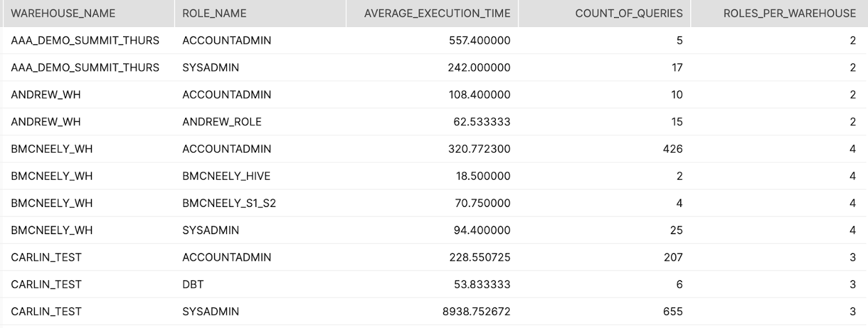Click the query count value 207
Screen dimensions: 868x328
(x=672, y=257)
